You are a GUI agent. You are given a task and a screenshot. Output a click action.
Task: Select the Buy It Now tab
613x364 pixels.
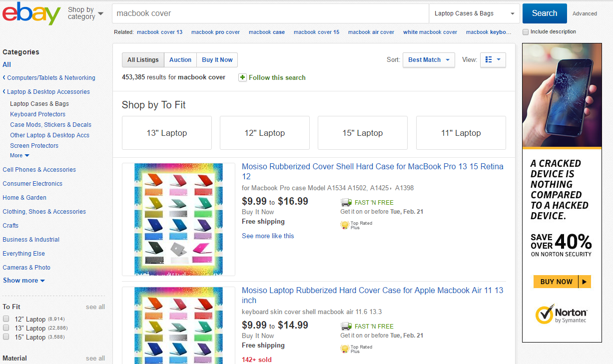click(x=217, y=60)
